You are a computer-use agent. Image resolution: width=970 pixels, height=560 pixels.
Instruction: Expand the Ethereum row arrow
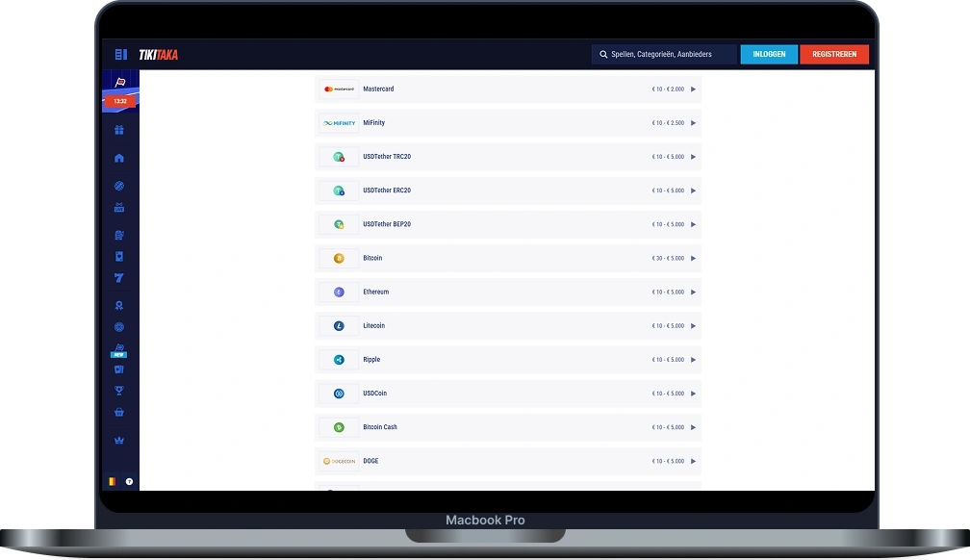pyautogui.click(x=693, y=293)
